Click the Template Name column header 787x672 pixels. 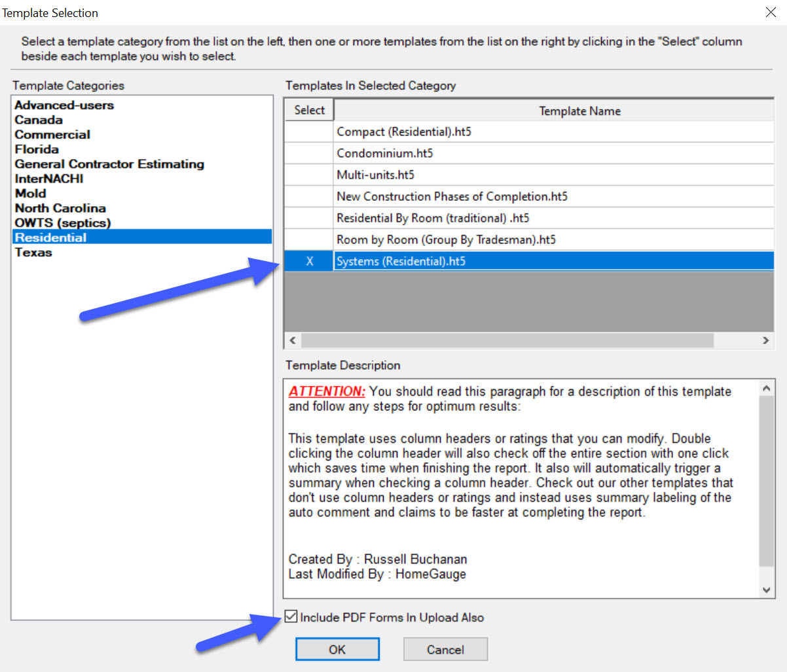pyautogui.click(x=579, y=111)
